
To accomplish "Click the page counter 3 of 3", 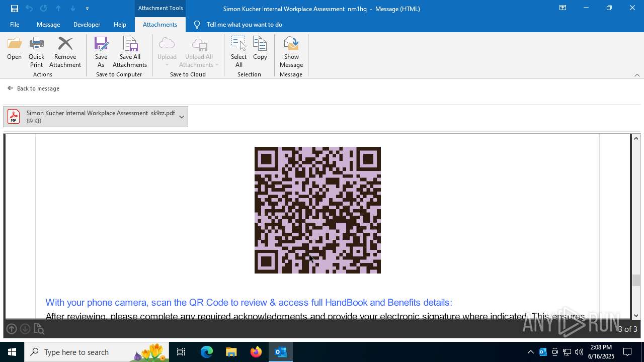I will (627, 329).
